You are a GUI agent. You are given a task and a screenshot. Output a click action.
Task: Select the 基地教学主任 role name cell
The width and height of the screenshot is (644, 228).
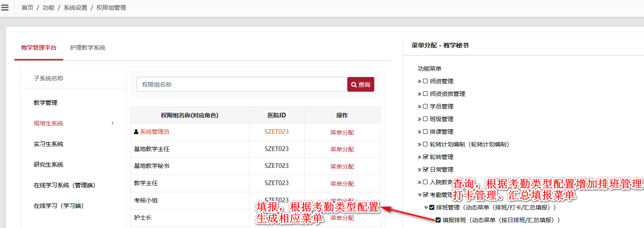190,149
